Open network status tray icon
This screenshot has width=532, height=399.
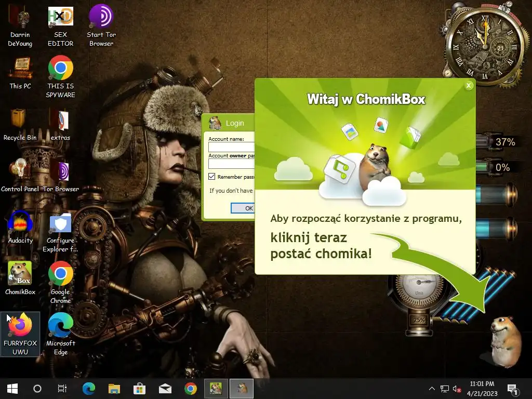pos(445,389)
